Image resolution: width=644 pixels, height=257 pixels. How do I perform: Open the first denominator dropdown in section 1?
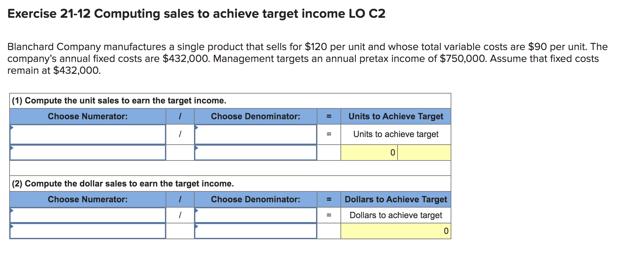click(x=256, y=134)
